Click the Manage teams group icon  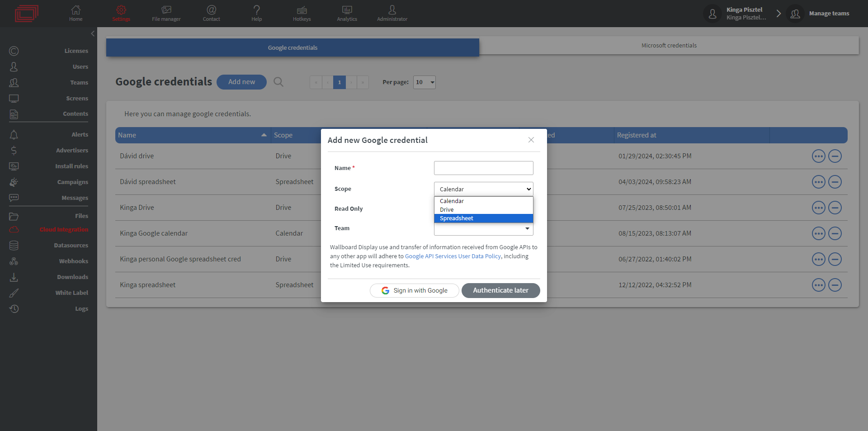[795, 14]
